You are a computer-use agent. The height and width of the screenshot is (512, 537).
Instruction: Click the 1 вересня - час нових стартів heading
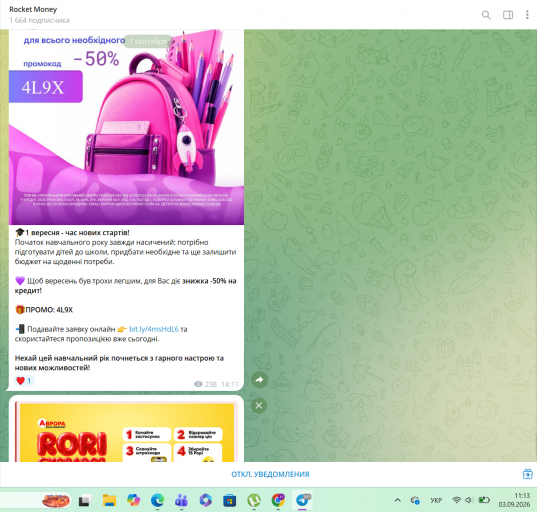coord(77,233)
